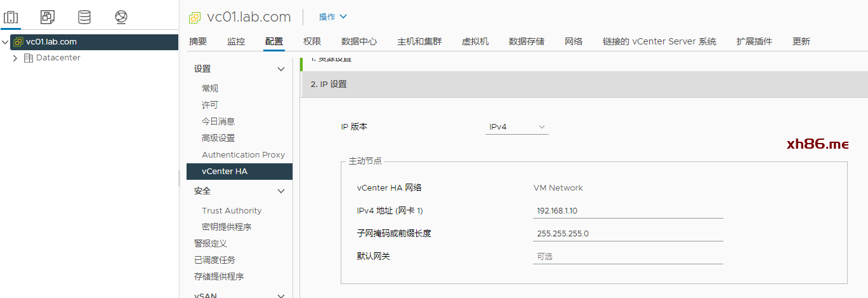The image size is (868, 298).
Task: Collapse the 设置 section in sidebar
Action: pos(281,69)
